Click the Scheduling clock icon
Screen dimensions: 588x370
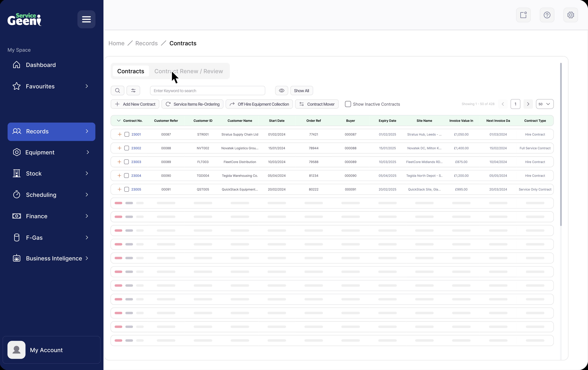point(17,194)
